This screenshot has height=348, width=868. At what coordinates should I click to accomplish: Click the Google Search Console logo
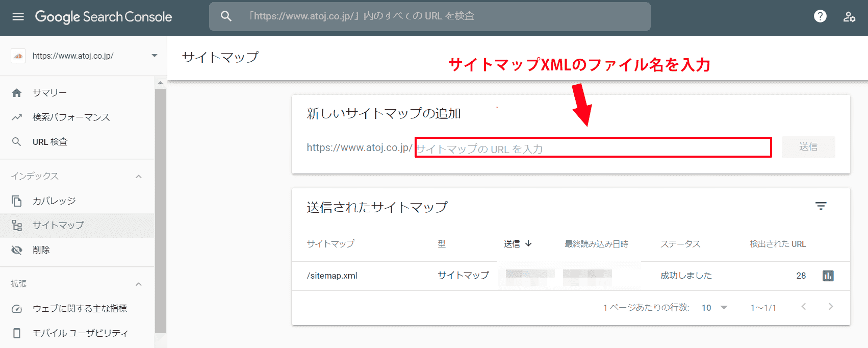pos(104,16)
